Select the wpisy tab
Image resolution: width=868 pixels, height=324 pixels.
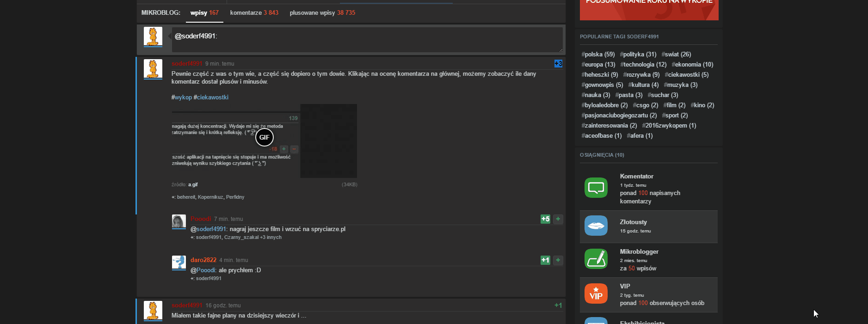[204, 13]
